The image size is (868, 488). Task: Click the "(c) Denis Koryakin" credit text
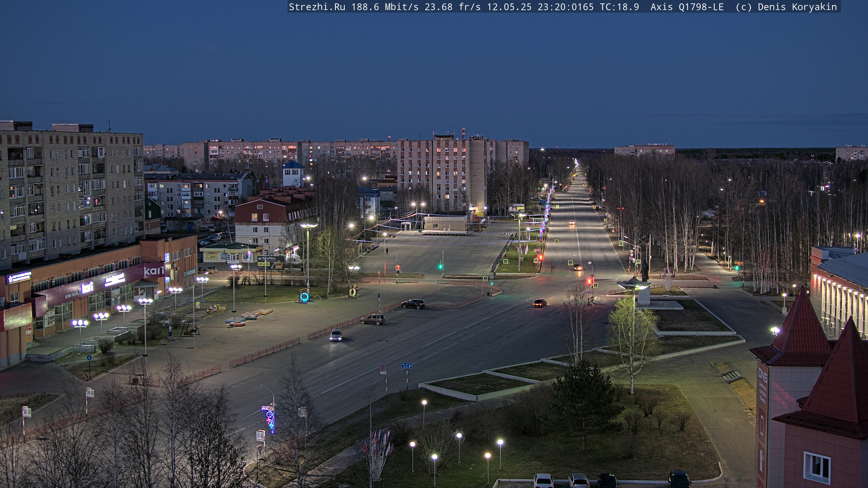coord(786,7)
